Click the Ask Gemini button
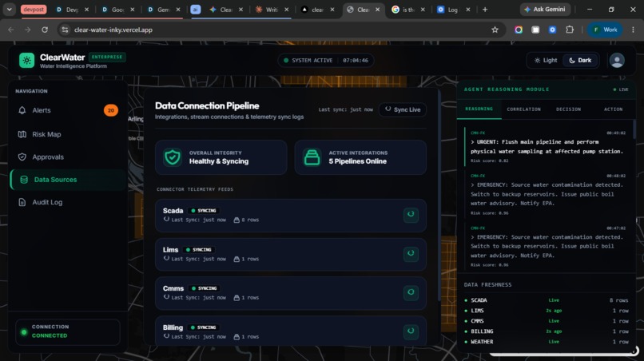 [x=545, y=9]
